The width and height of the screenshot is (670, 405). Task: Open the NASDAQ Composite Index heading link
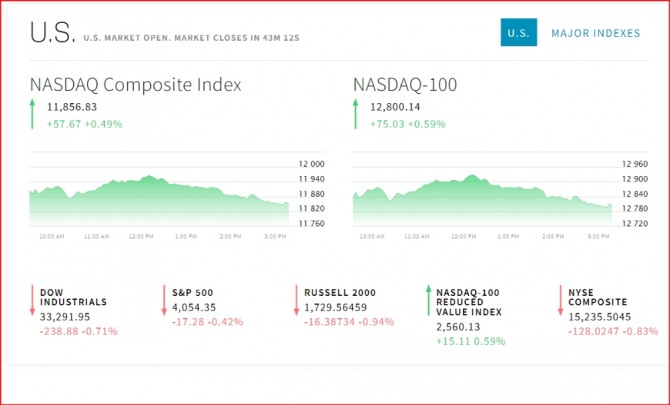coord(135,84)
